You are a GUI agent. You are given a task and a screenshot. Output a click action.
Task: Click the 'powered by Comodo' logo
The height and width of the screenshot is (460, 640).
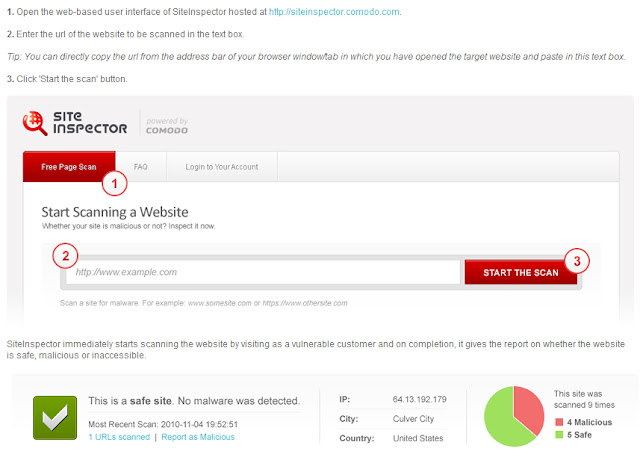tap(167, 125)
